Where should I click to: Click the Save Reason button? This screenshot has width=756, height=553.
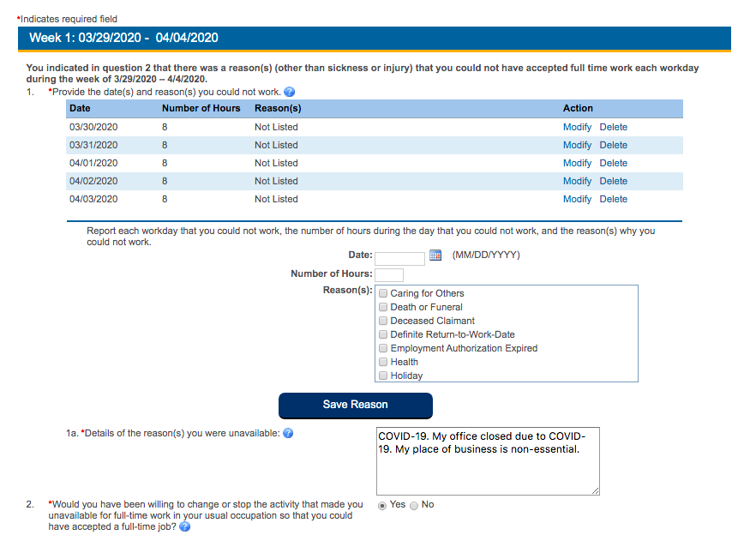click(355, 405)
